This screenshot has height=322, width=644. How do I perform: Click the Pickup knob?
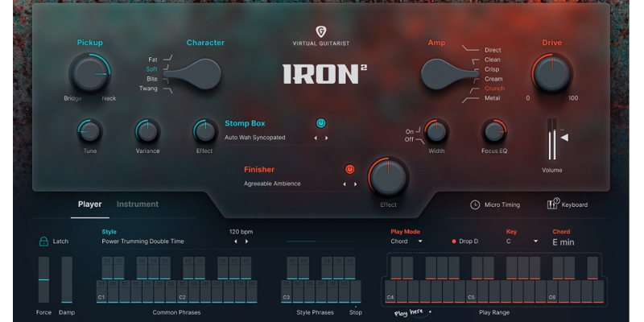[x=89, y=74]
